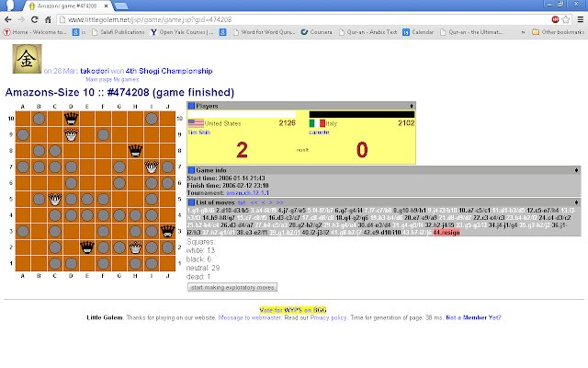This screenshot has height=368, width=588.
Task: Open tournament amzn.ch.12.1.1 link
Action: 247,192
